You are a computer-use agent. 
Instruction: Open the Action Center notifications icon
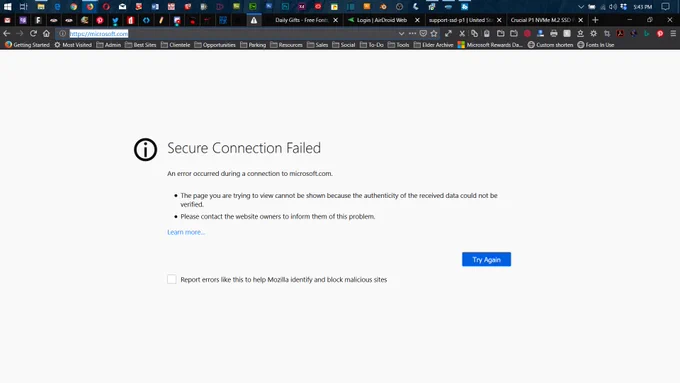coord(666,7)
